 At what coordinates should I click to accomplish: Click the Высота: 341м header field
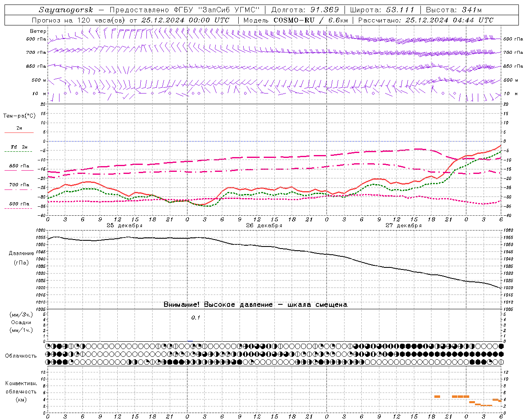[454, 10]
